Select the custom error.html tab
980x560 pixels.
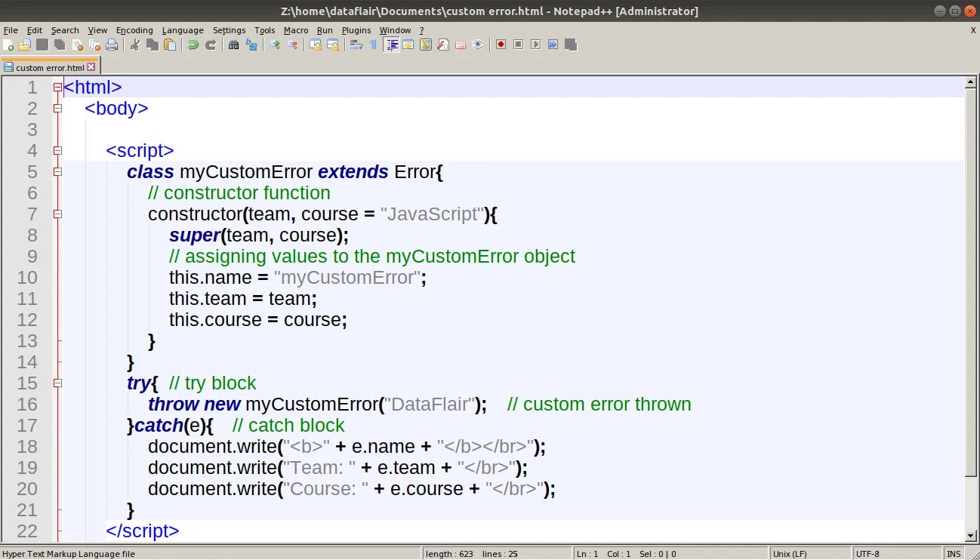tap(50, 67)
